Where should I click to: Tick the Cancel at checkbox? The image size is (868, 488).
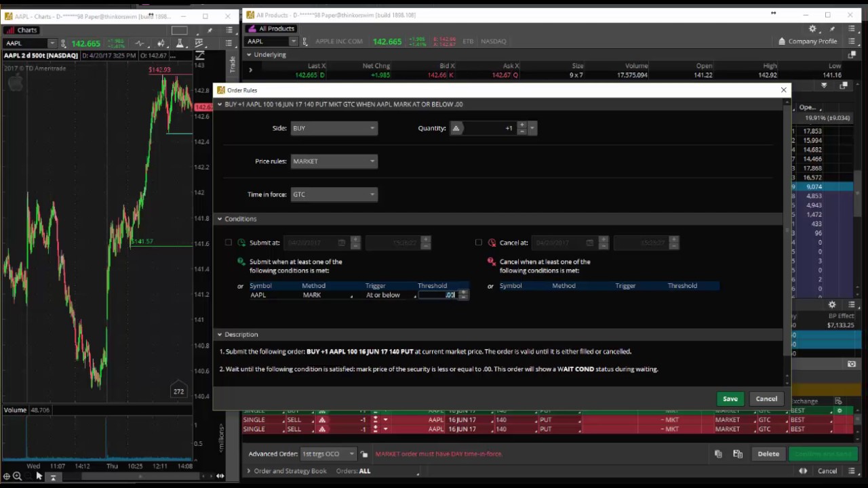tap(479, 243)
